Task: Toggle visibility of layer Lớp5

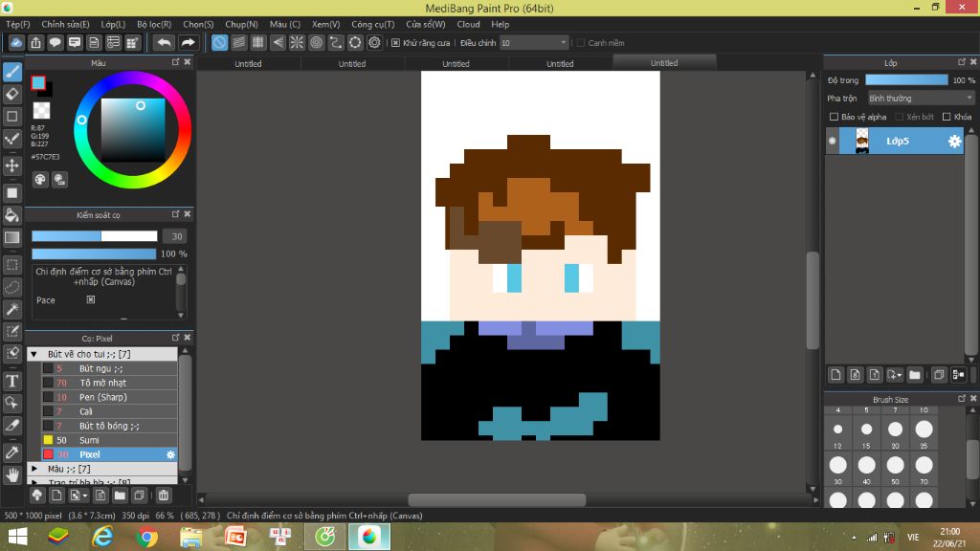Action: (x=832, y=142)
